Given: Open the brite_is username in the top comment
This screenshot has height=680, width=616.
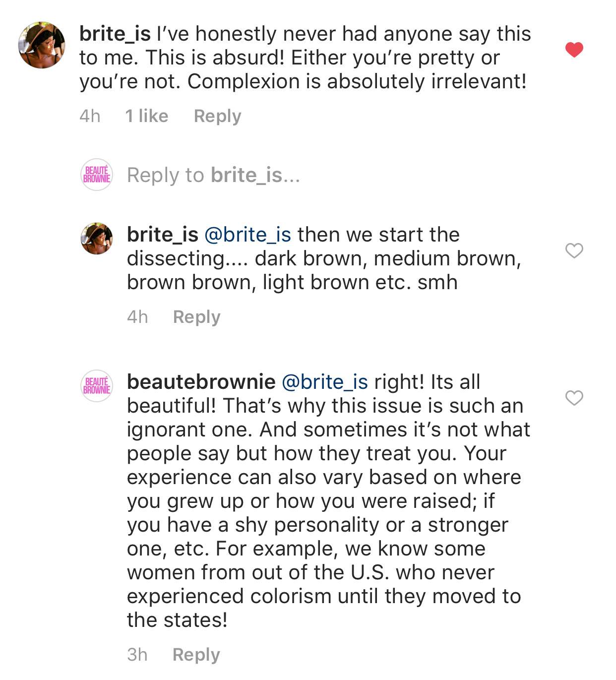Looking at the screenshot, I should click(x=115, y=34).
